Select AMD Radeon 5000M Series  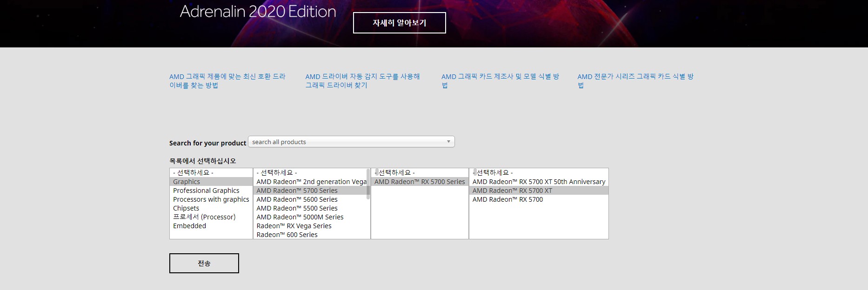[x=310, y=217]
